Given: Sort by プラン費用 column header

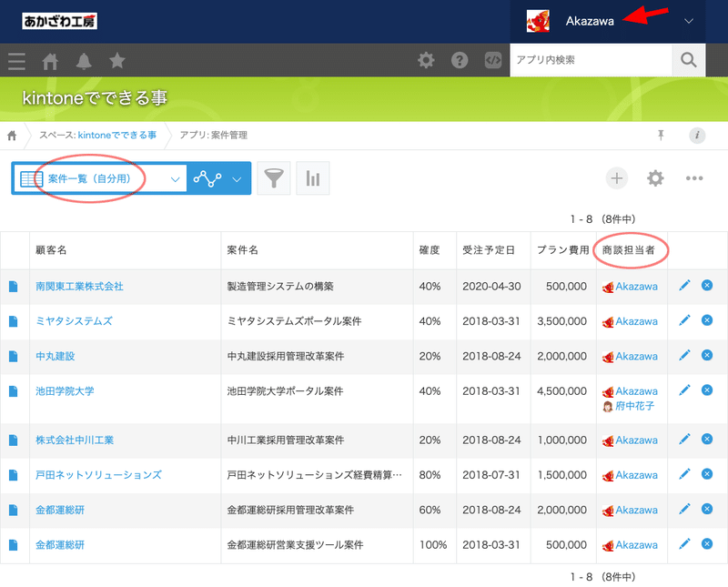Looking at the screenshot, I should pos(562,250).
